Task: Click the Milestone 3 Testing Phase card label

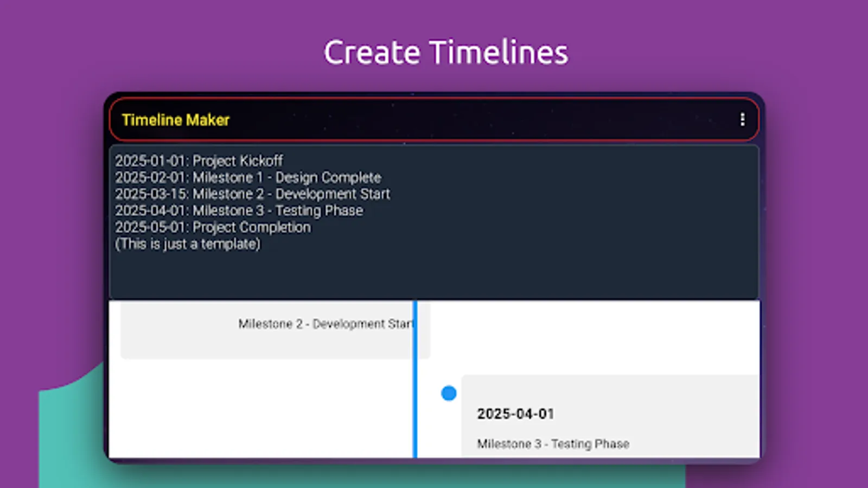Action: [553, 444]
